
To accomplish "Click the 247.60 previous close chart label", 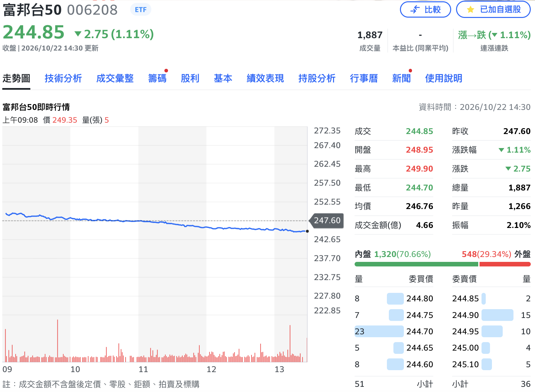I will click(x=327, y=220).
